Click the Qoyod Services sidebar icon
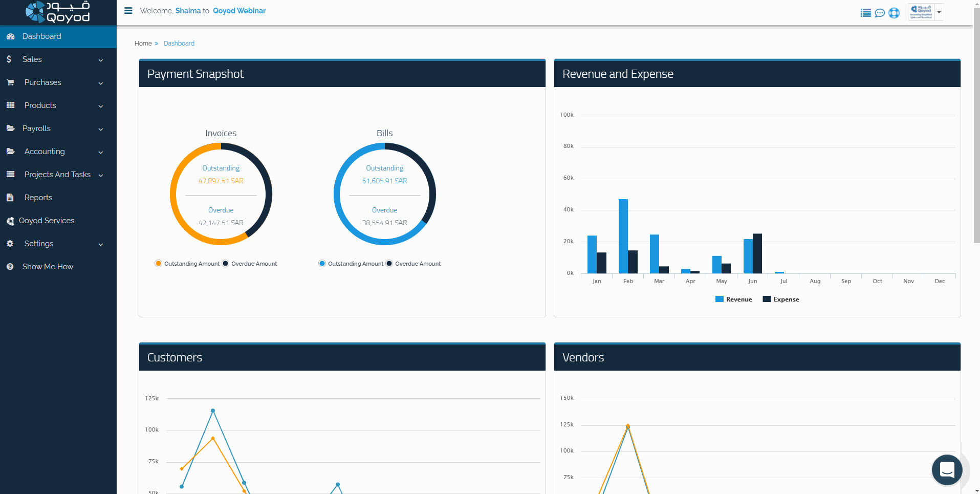980x494 pixels. point(10,221)
